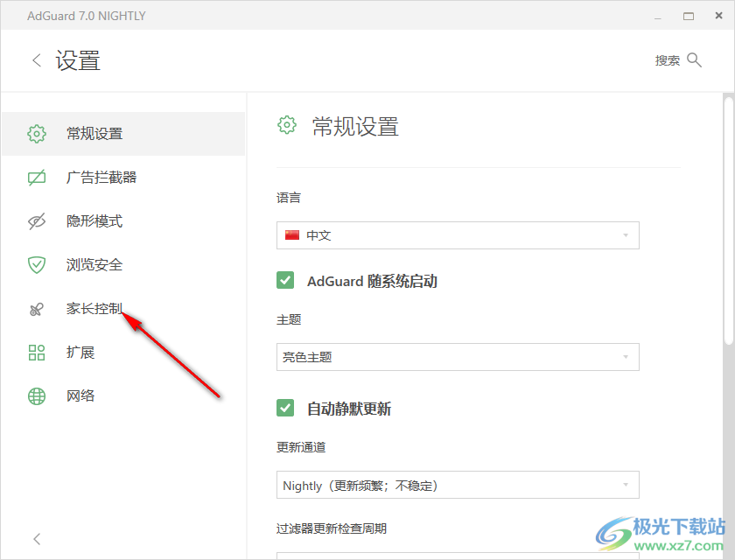Image resolution: width=735 pixels, height=560 pixels.
Task: Expand the 主题 dropdown showing 亮色主题
Action: click(458, 357)
